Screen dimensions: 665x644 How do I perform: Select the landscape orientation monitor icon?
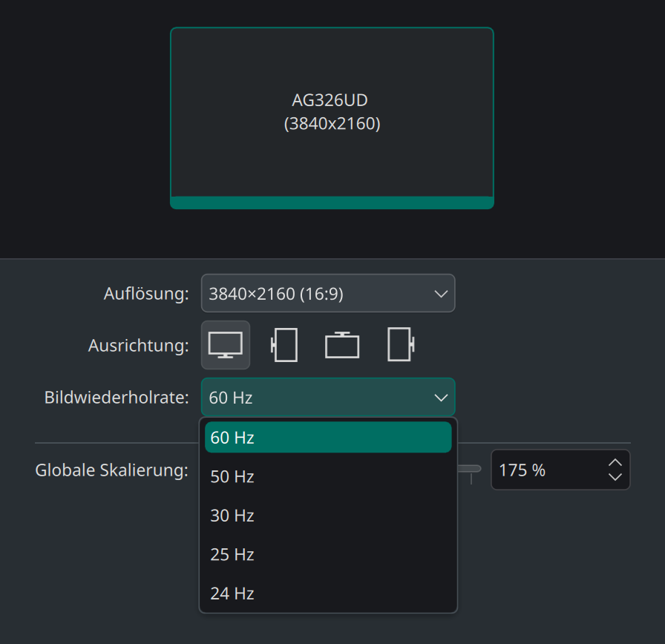[225, 345]
